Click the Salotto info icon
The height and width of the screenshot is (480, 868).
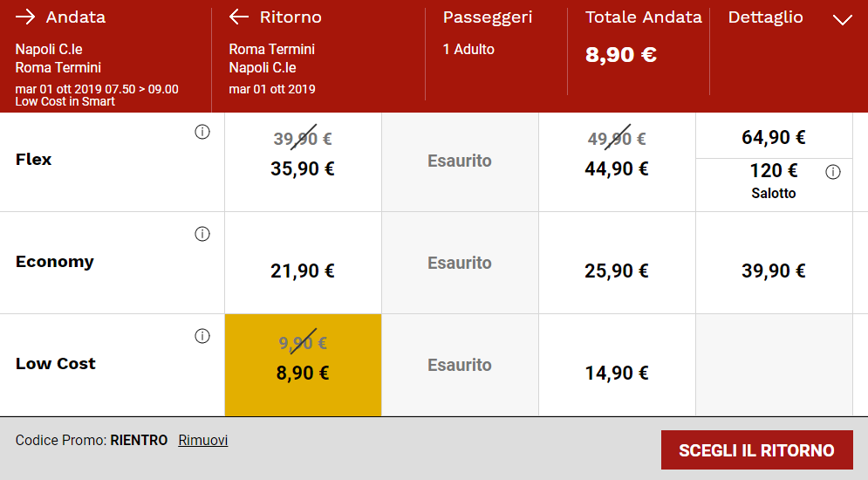pyautogui.click(x=833, y=172)
